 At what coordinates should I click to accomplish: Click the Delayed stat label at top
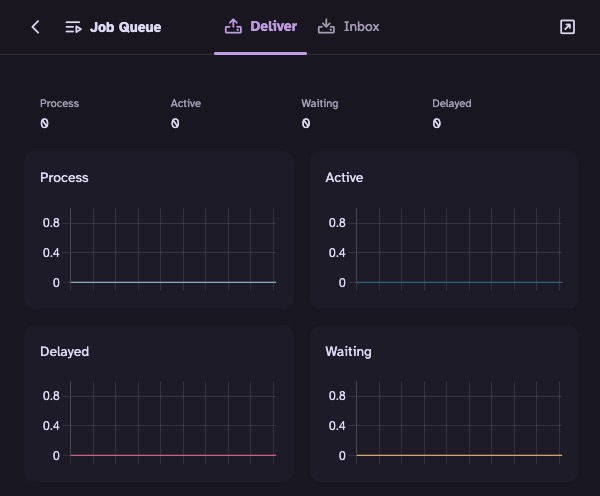(x=452, y=103)
